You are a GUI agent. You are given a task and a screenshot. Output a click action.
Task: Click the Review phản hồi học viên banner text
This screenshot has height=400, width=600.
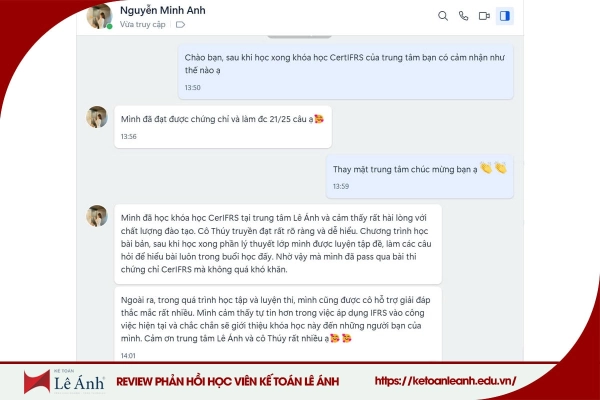(x=228, y=382)
